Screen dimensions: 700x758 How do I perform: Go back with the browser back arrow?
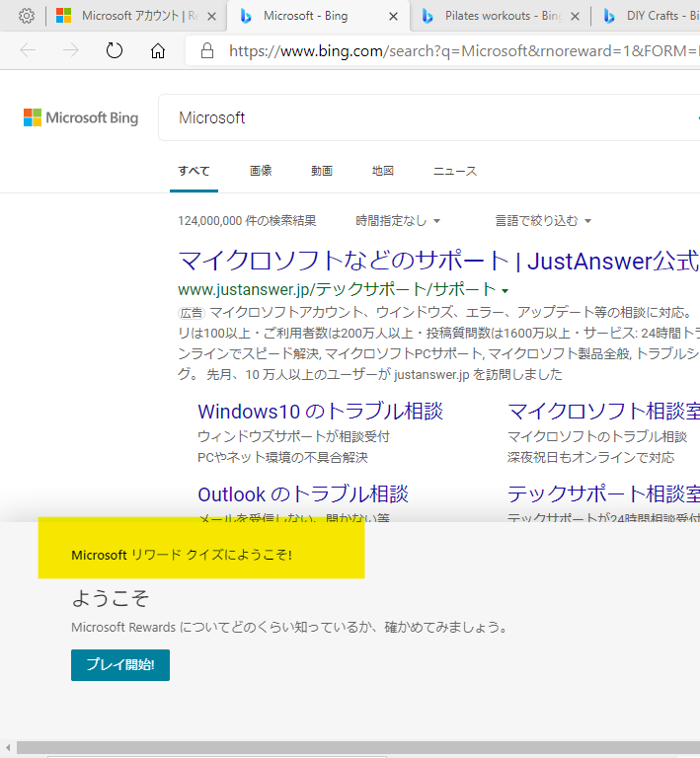pos(28,50)
